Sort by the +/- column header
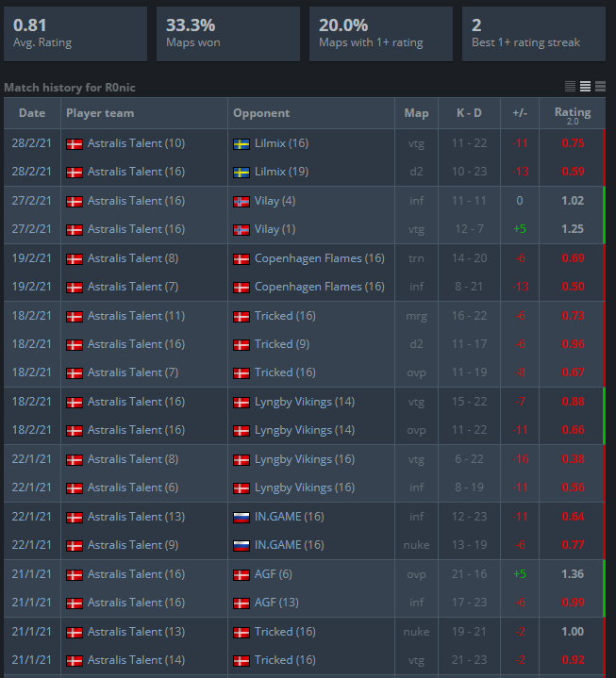616x678 pixels. click(520, 113)
